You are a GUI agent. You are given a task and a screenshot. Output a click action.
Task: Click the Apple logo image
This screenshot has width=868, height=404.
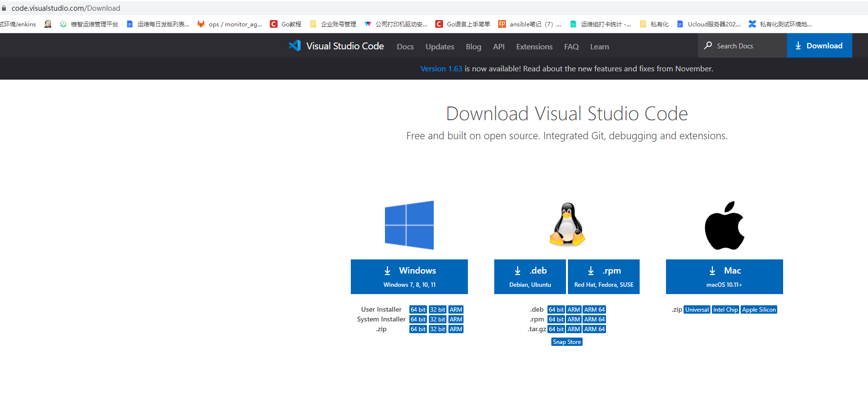tap(725, 225)
